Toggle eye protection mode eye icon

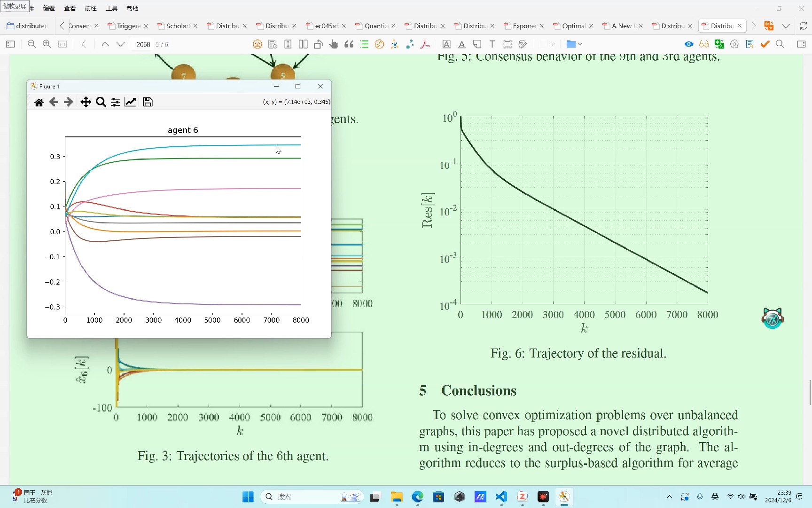pyautogui.click(x=688, y=44)
